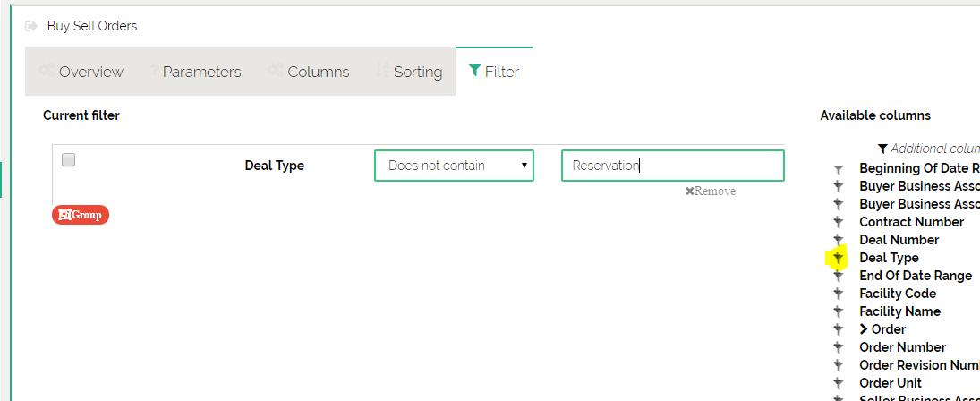Click the Reservation filter value field
Screen dimensions: 980x401
coord(672,166)
